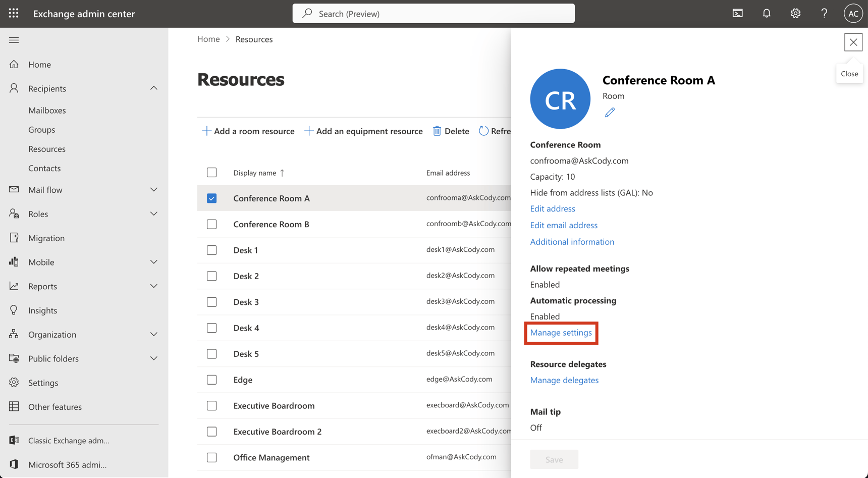Expand the Organization section
The image size is (868, 478).
[154, 334]
